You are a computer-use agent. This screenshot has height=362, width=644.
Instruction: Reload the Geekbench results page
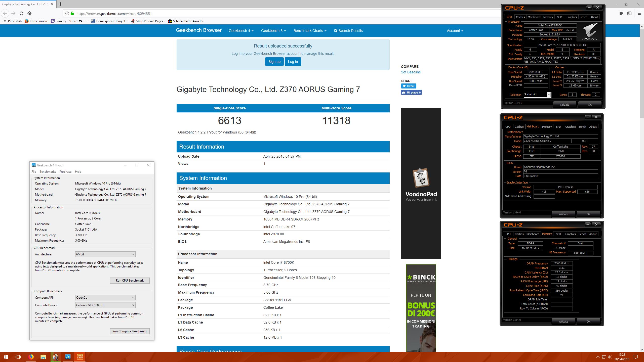(x=21, y=13)
